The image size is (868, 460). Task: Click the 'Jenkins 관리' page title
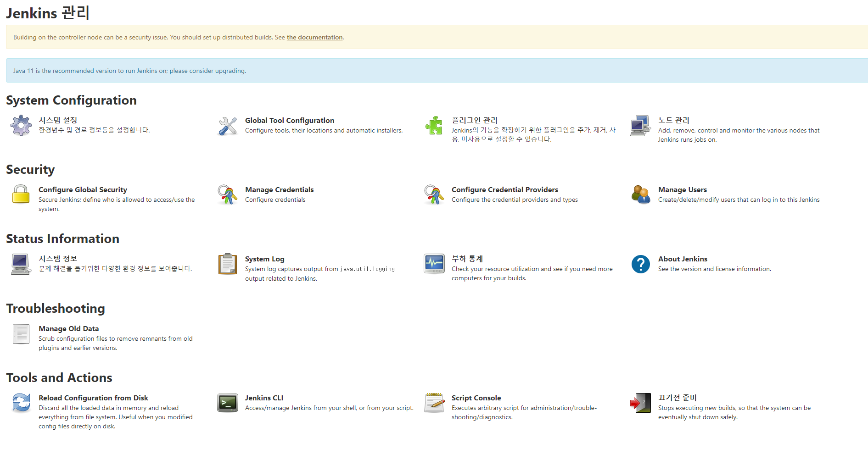pyautogui.click(x=48, y=13)
